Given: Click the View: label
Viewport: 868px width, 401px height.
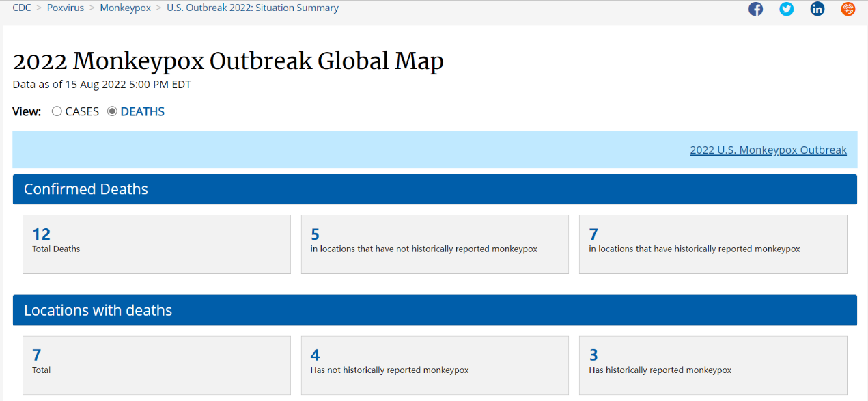Looking at the screenshot, I should (27, 111).
